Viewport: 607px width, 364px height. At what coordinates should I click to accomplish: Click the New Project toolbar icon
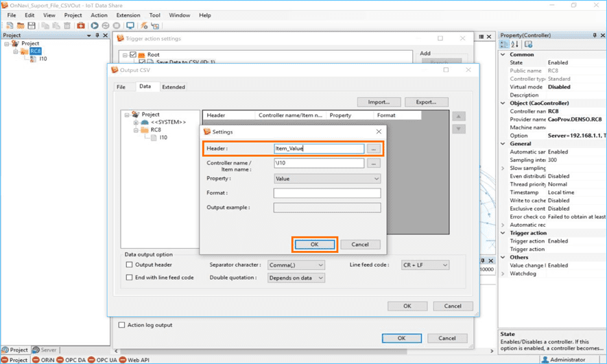pyautogui.click(x=10, y=25)
